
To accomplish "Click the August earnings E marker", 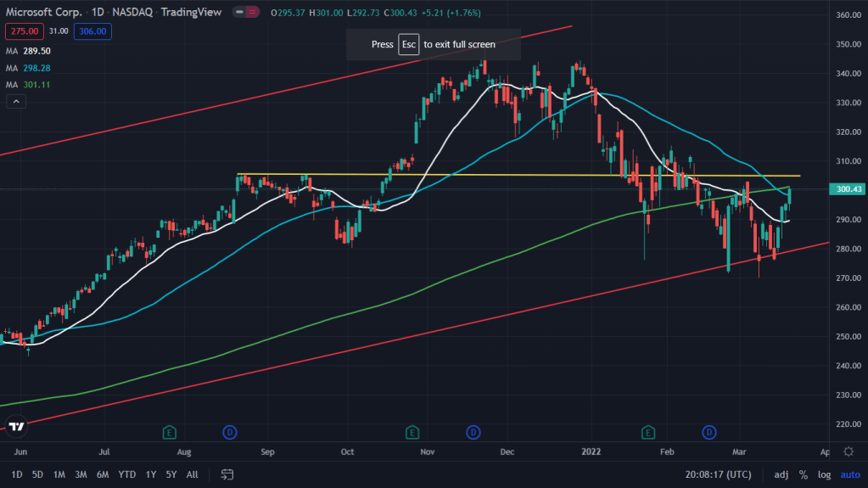I will (x=170, y=433).
